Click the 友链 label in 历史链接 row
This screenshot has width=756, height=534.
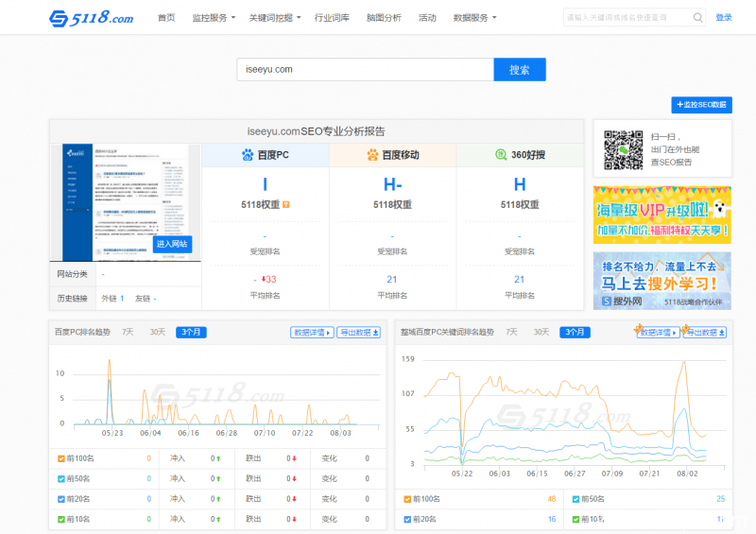(x=143, y=299)
